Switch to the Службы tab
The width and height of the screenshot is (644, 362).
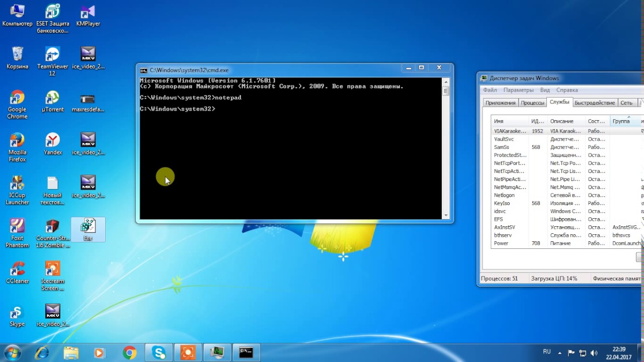coord(559,102)
